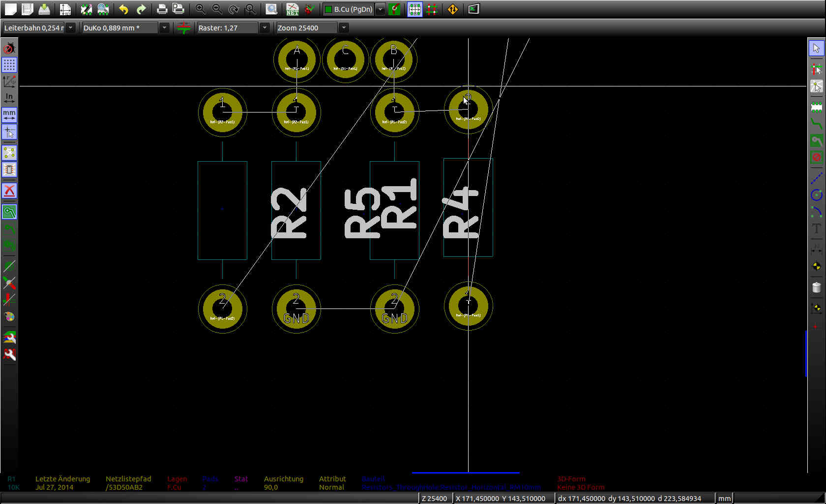Viewport: 826px width, 504px height.
Task: Toggle polar coordinates display
Action: (9, 82)
